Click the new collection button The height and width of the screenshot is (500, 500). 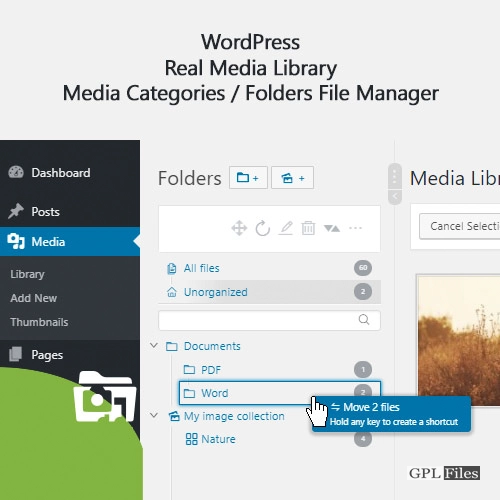click(292, 178)
